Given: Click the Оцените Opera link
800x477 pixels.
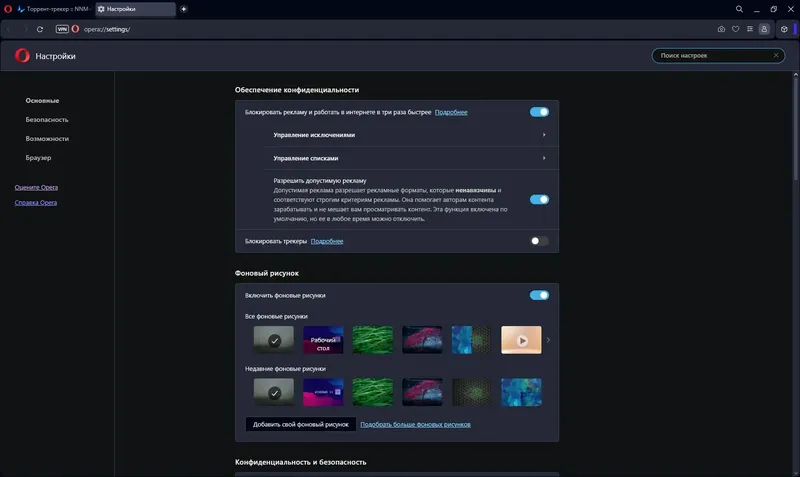Looking at the screenshot, I should pos(36,187).
